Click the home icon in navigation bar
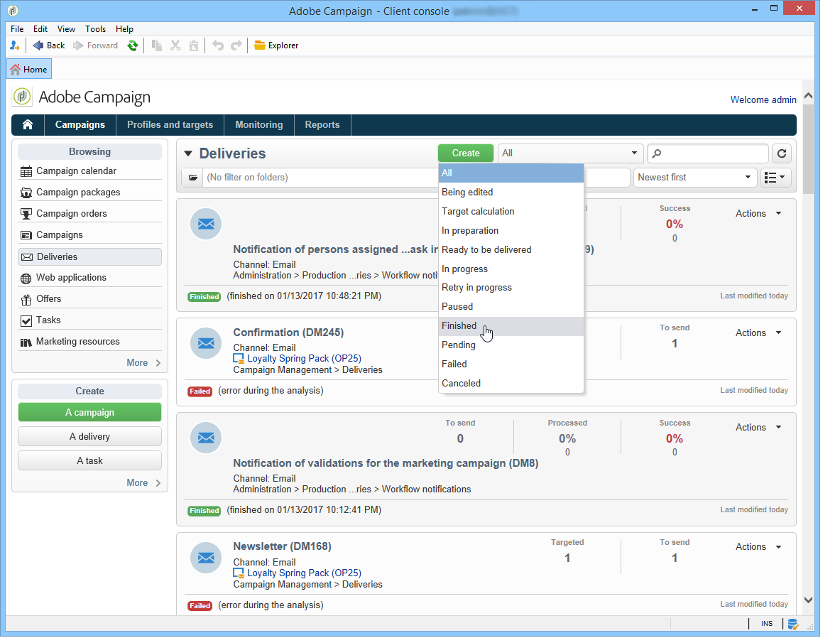The width and height of the screenshot is (840, 638). pyautogui.click(x=28, y=125)
